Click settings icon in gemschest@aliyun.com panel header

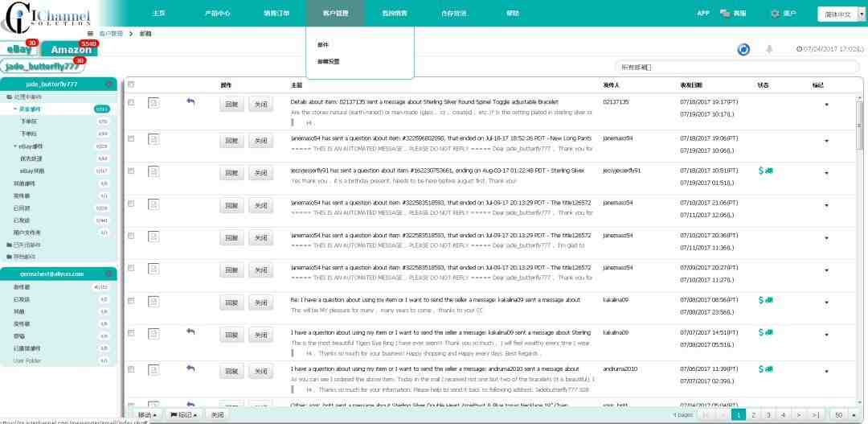[x=109, y=274]
